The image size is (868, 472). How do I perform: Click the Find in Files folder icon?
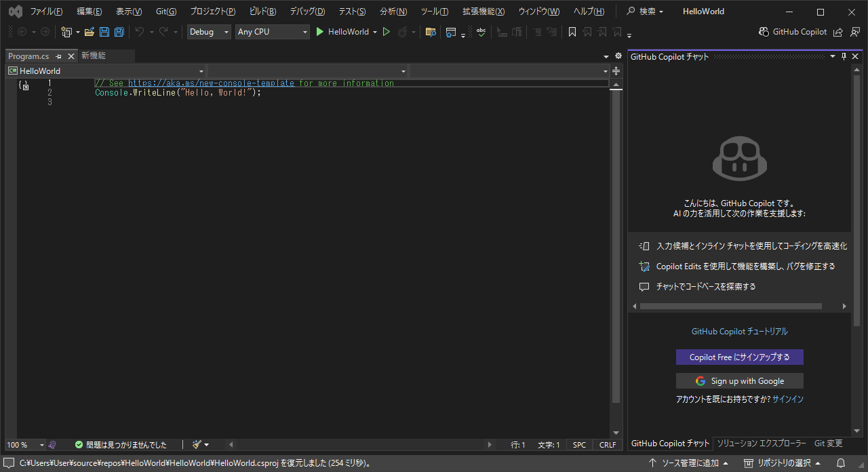point(430,32)
